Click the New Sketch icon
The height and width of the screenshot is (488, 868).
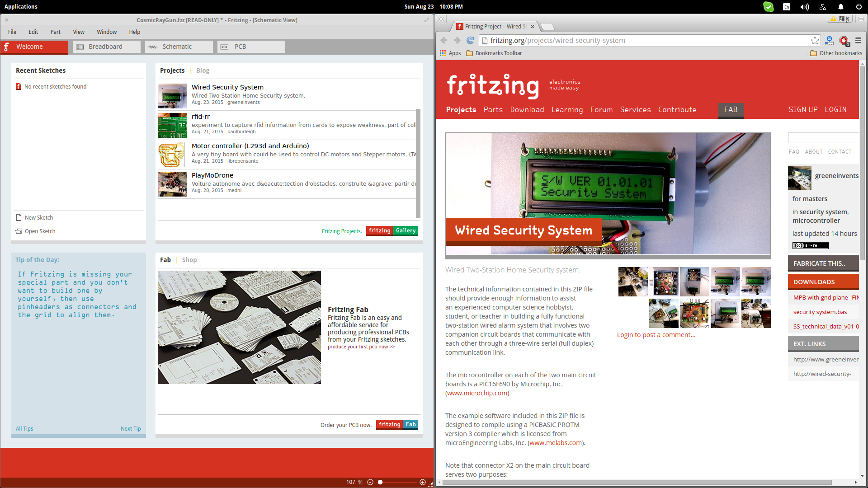click(x=19, y=217)
